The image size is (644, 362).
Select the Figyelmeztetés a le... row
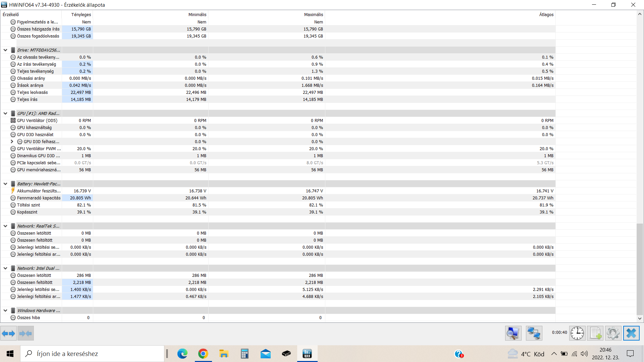pyautogui.click(x=278, y=22)
